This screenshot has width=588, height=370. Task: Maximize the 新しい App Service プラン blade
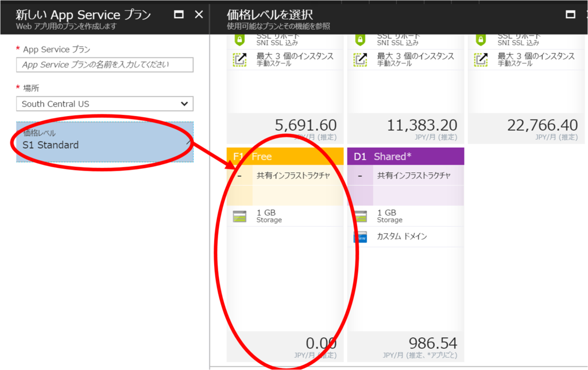(x=179, y=14)
